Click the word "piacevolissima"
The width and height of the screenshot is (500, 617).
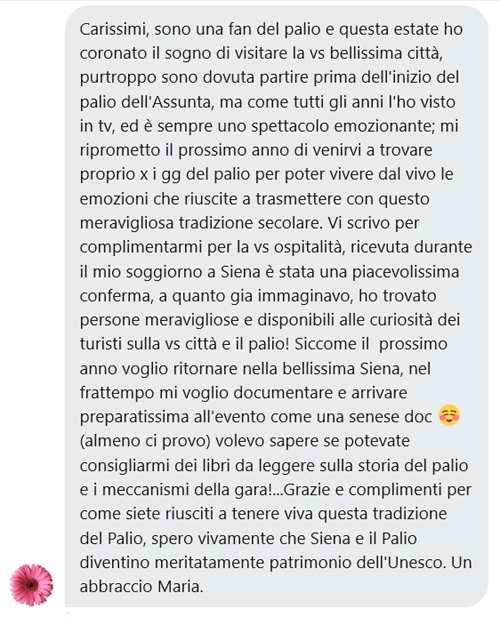tap(405, 272)
